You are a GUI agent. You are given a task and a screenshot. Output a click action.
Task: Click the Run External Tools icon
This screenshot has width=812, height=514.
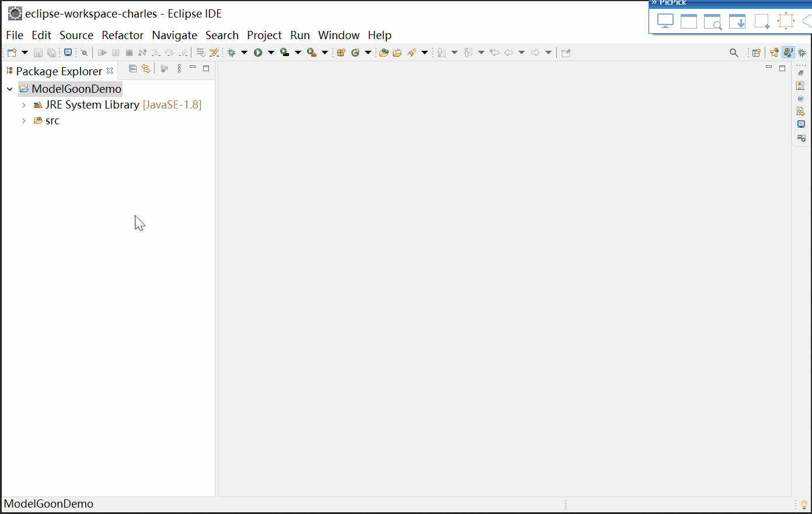click(312, 53)
